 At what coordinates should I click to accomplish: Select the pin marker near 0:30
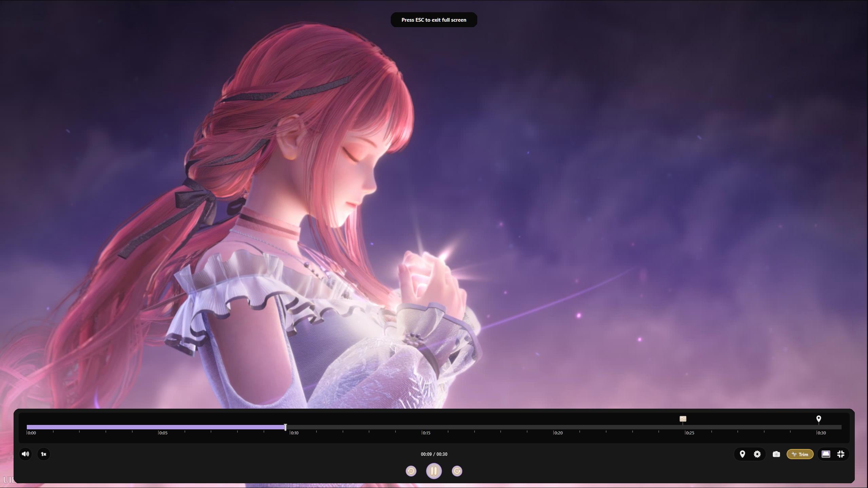coord(818,419)
